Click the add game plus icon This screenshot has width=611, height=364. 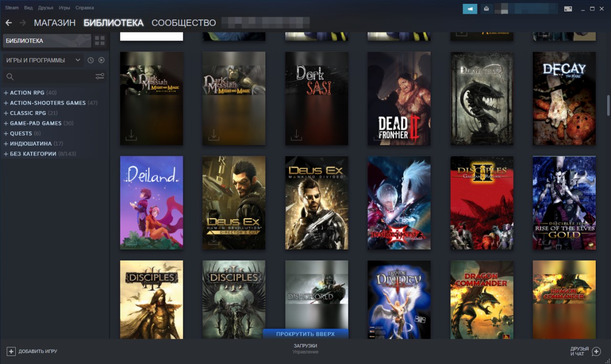(11, 352)
